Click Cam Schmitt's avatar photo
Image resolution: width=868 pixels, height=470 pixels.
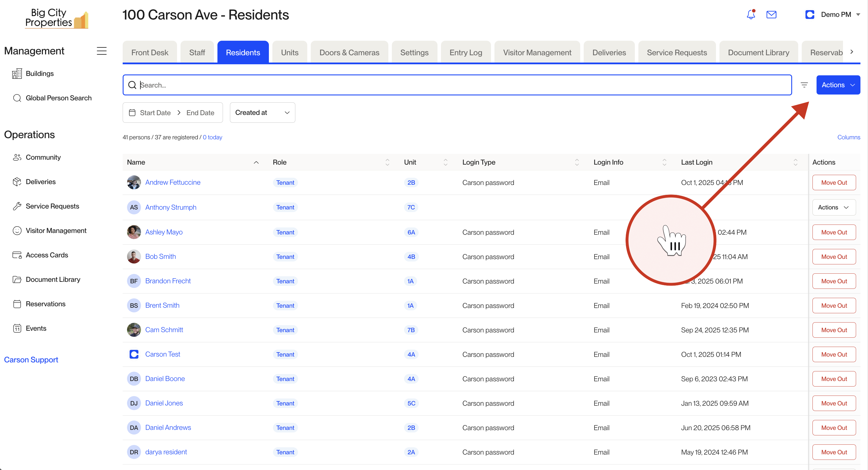tap(134, 330)
